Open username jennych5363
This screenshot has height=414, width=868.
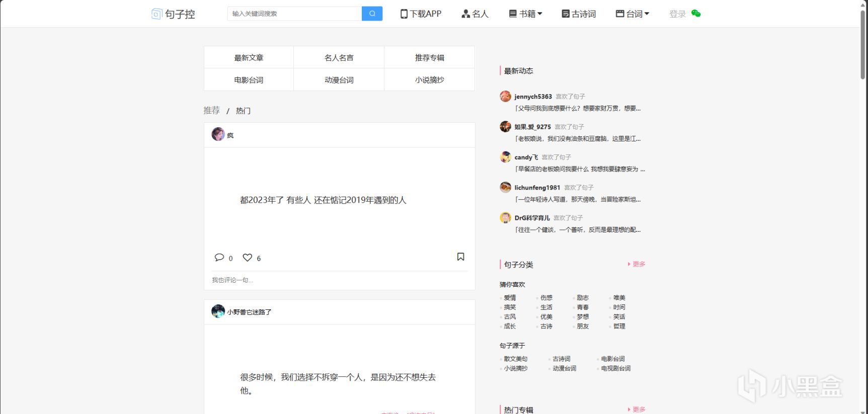(x=533, y=96)
